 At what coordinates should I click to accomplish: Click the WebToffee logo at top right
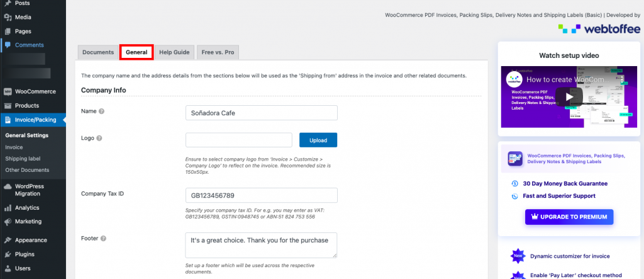tap(599, 29)
